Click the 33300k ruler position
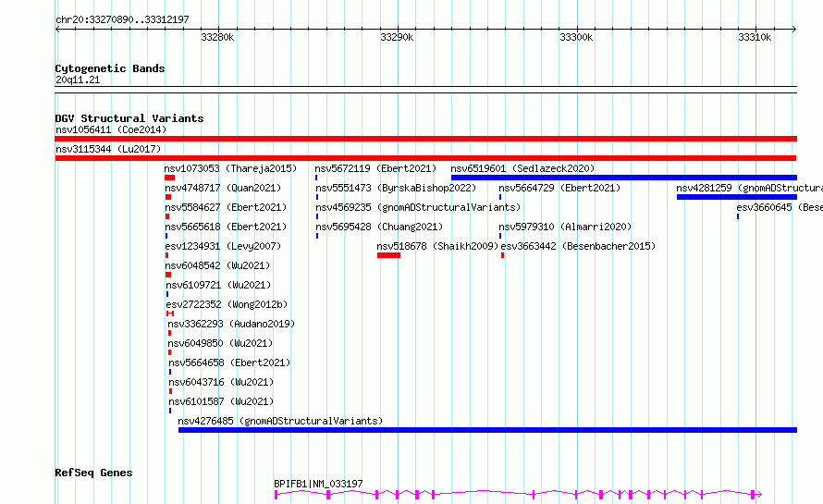823x504 pixels. pos(577,37)
